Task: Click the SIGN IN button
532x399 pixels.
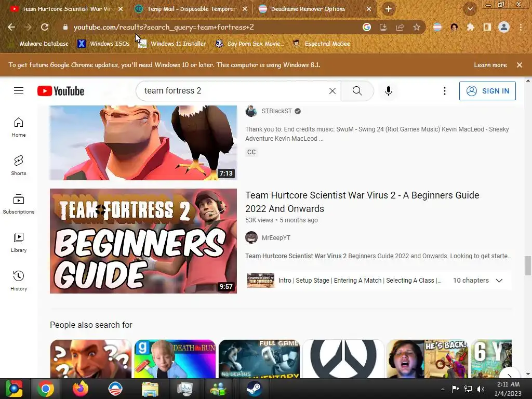Action: tap(487, 91)
